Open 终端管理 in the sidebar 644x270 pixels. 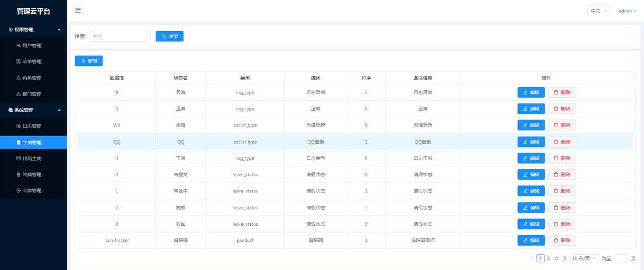pos(33,175)
